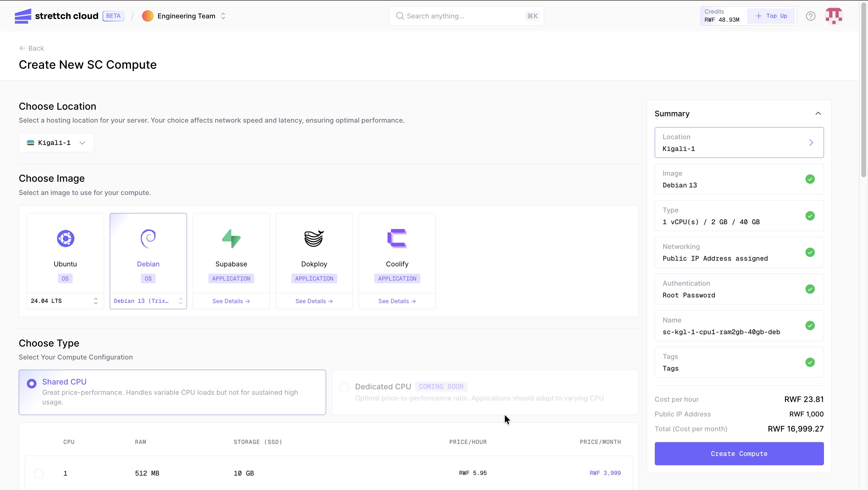Open the help question mark icon
The width and height of the screenshot is (868, 490).
point(810,16)
